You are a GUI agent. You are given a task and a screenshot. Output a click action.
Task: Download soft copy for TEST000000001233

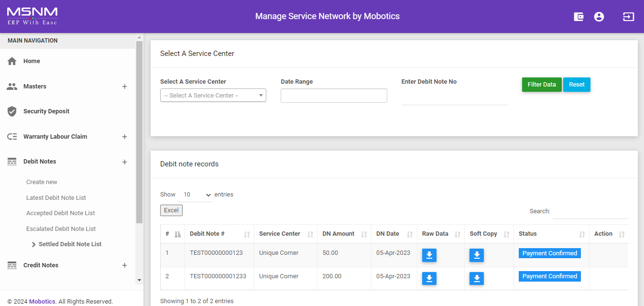476,278
